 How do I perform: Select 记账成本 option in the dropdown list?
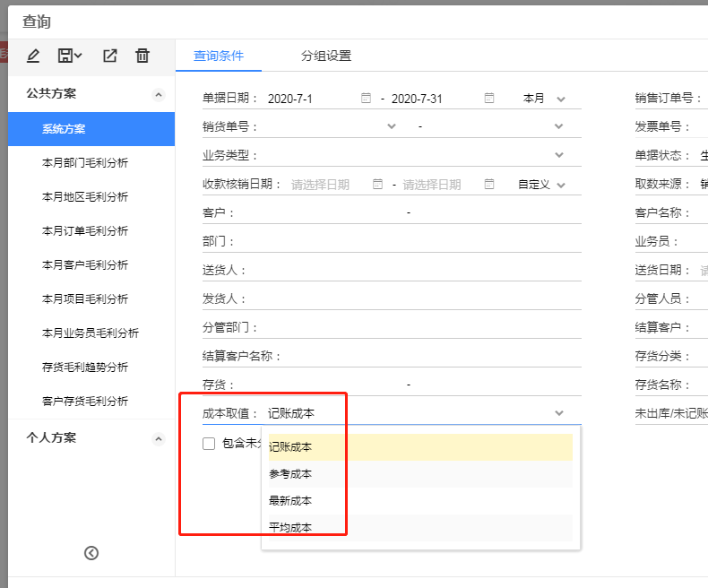point(420,447)
